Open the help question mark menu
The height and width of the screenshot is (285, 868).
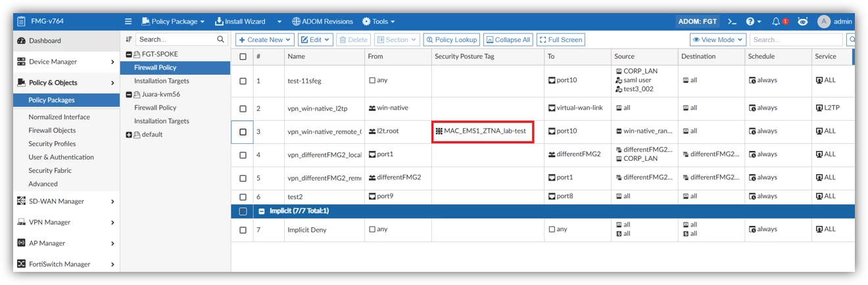(x=754, y=22)
